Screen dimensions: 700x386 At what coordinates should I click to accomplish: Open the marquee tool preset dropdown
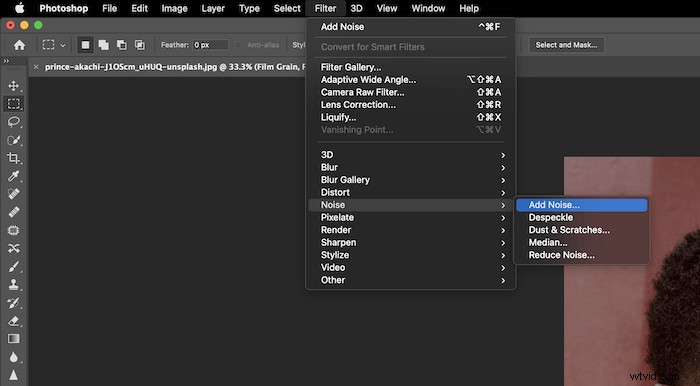[x=63, y=45]
